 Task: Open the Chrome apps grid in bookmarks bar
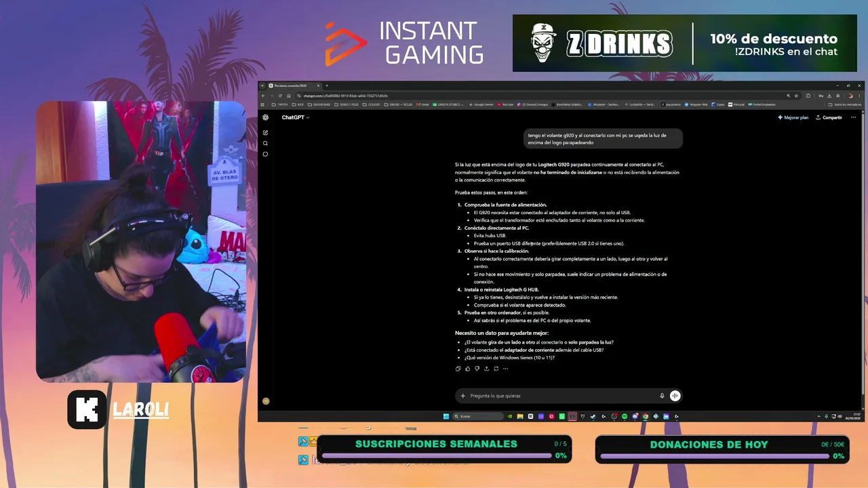coord(263,104)
